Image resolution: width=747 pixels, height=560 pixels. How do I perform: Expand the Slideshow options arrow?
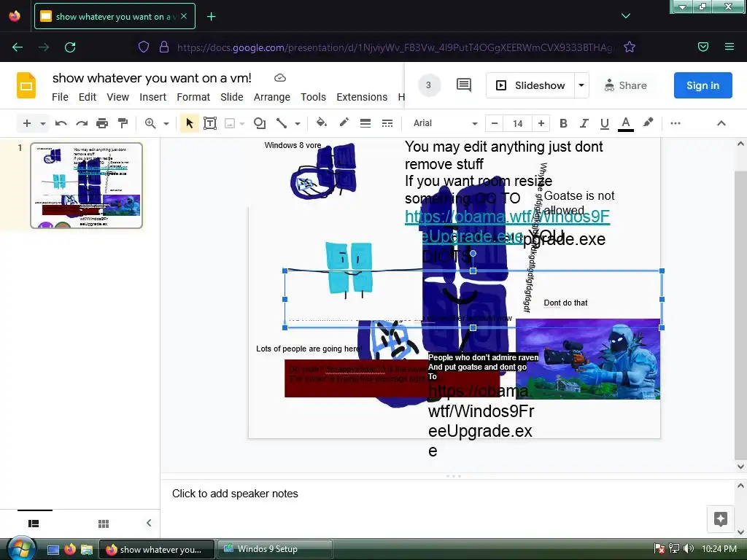point(581,85)
